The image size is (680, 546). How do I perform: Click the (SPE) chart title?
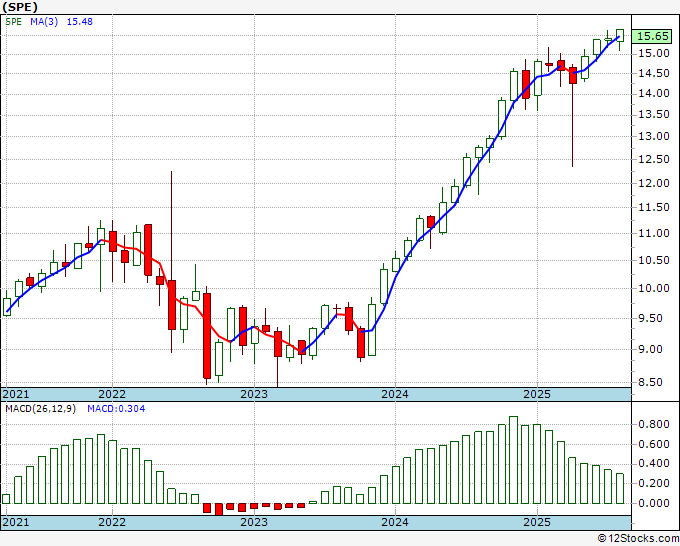click(20, 7)
